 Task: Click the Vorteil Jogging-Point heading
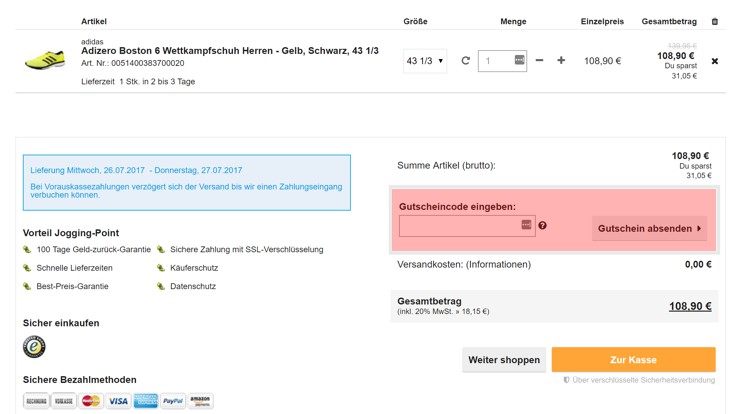(71, 233)
